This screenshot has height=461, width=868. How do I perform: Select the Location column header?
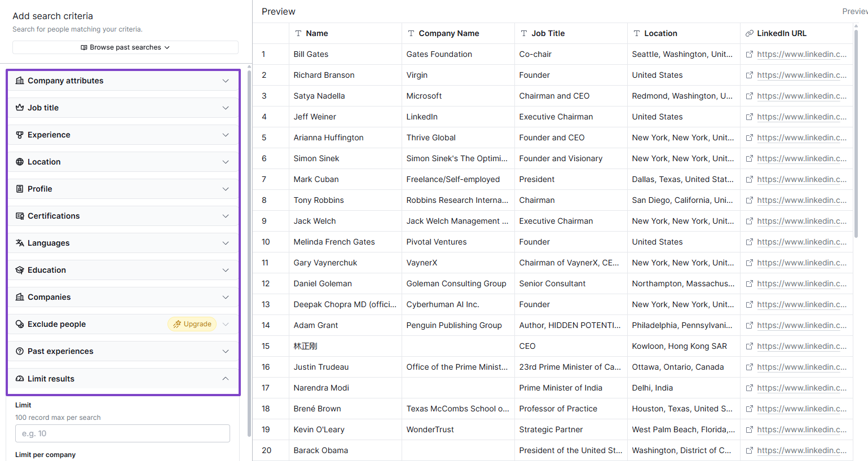684,33
